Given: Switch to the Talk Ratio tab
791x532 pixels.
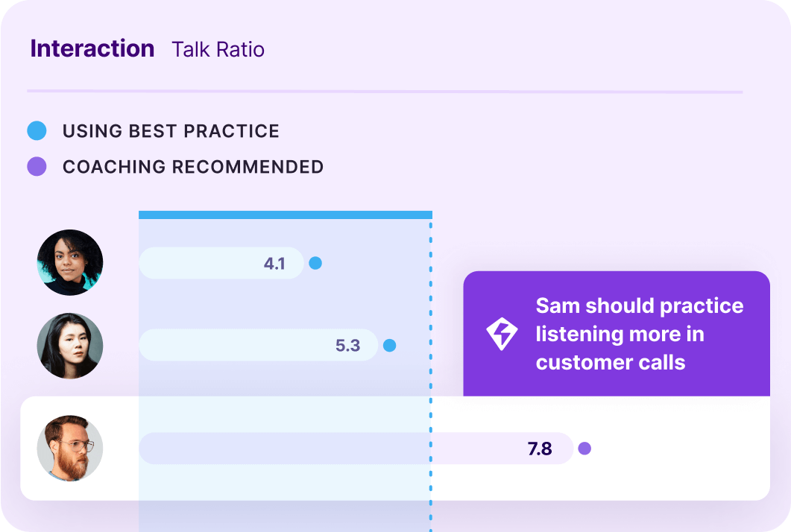Looking at the screenshot, I should 218,50.
